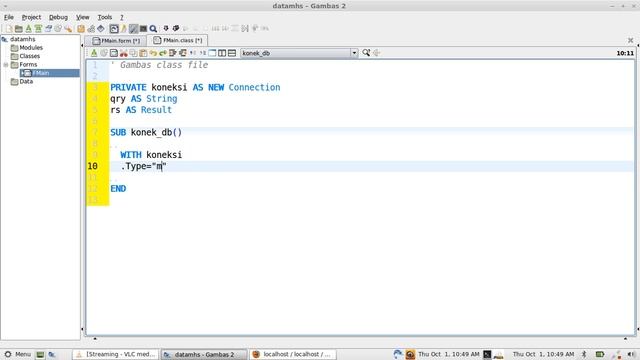Click the END keyword line

click(x=118, y=189)
